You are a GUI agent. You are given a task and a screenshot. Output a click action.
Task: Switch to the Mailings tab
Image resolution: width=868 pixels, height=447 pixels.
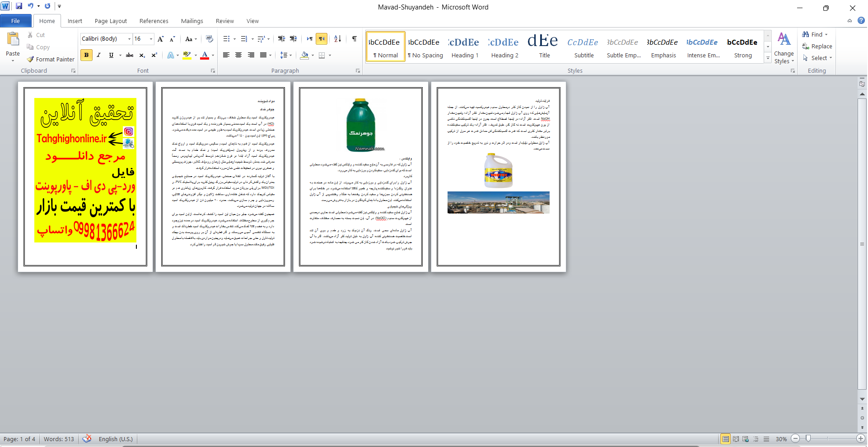192,21
